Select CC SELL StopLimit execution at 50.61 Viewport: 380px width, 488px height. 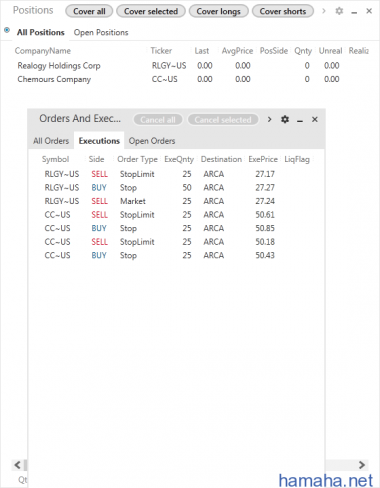(177, 215)
